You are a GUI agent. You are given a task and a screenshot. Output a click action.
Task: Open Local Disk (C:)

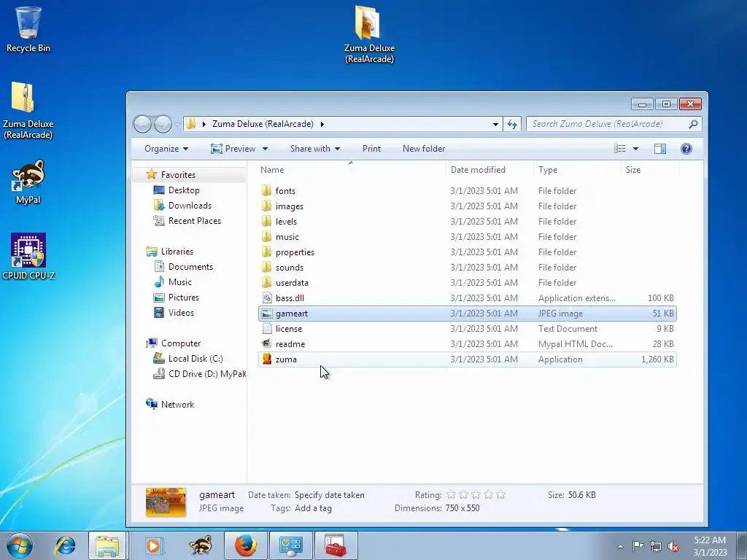click(196, 359)
